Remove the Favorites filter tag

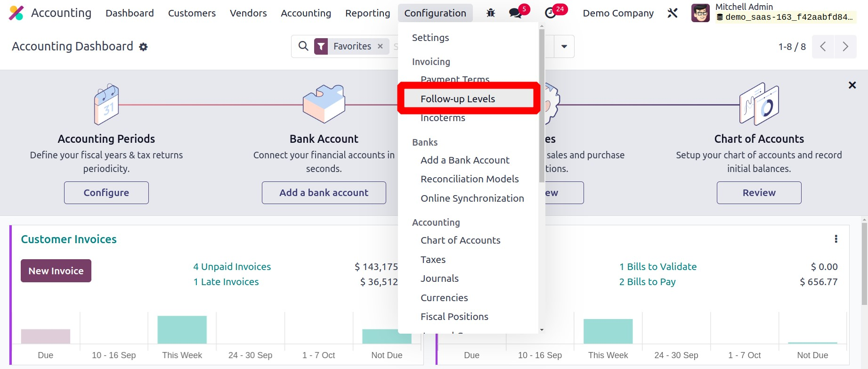tap(381, 46)
